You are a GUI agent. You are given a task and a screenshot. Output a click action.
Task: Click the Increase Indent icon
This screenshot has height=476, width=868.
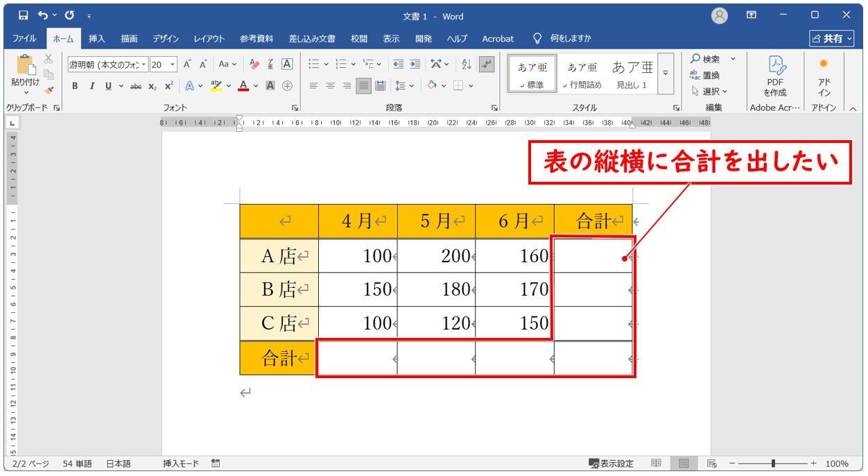[x=415, y=65]
